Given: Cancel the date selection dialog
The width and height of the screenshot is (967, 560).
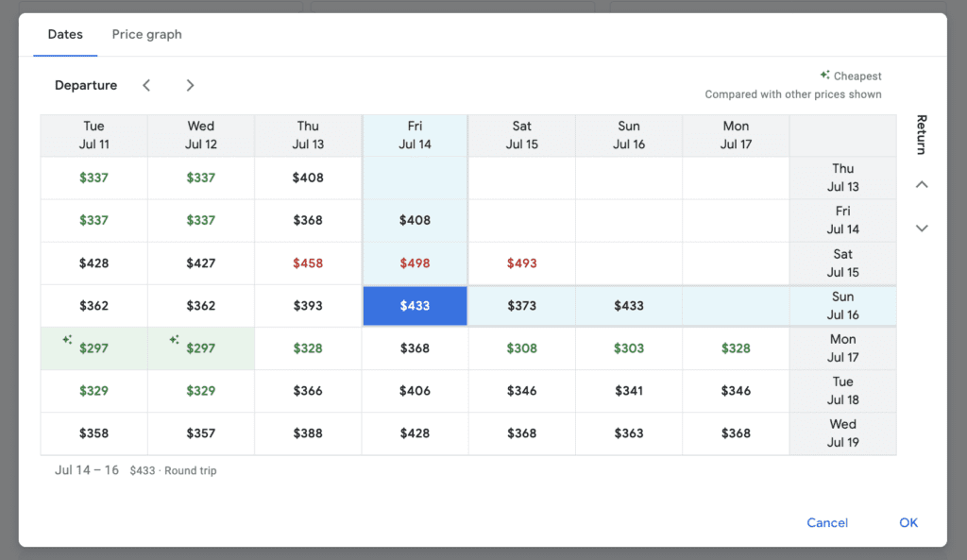Looking at the screenshot, I should pos(827,522).
